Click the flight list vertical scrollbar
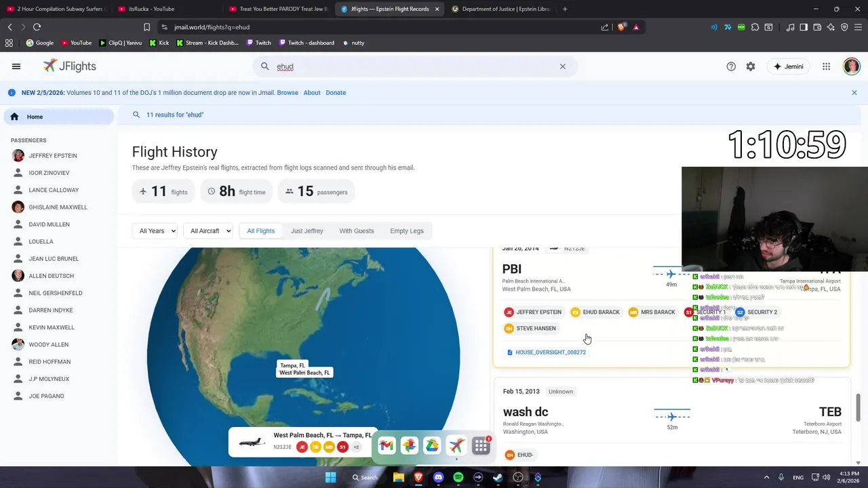The width and height of the screenshot is (868, 488). 858,407
